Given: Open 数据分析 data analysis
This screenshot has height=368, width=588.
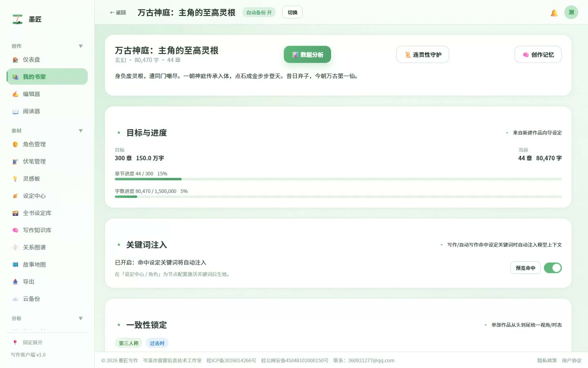Looking at the screenshot, I should point(307,55).
